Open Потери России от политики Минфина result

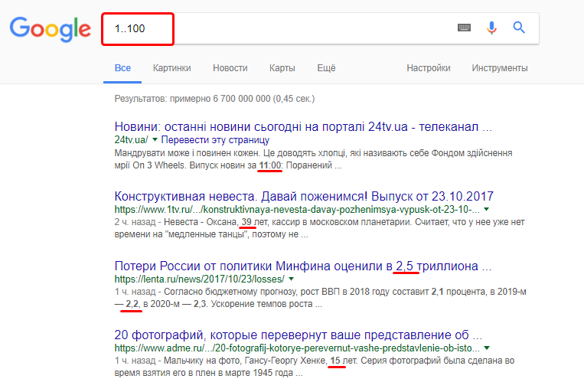(303, 266)
